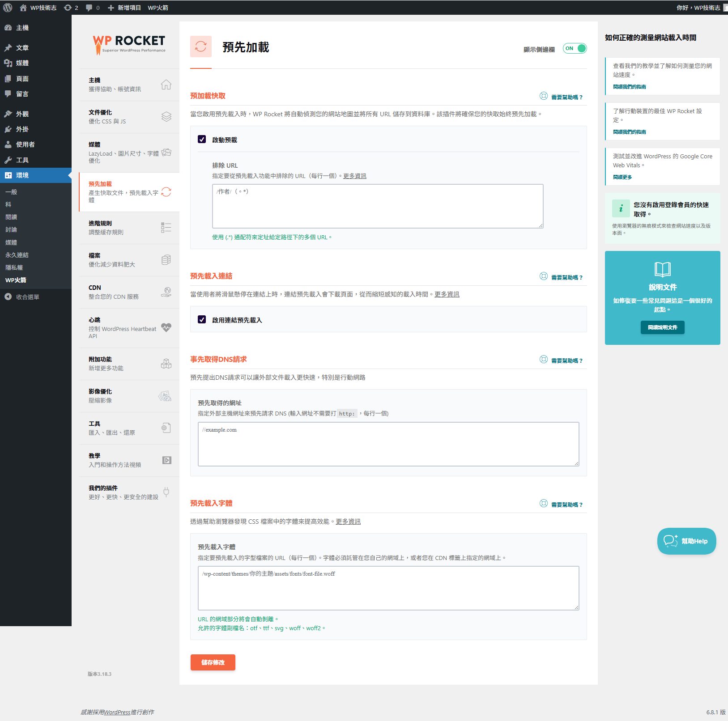Open 使用者 users menu
Viewport: 728px width, 721px height.
coord(36,144)
